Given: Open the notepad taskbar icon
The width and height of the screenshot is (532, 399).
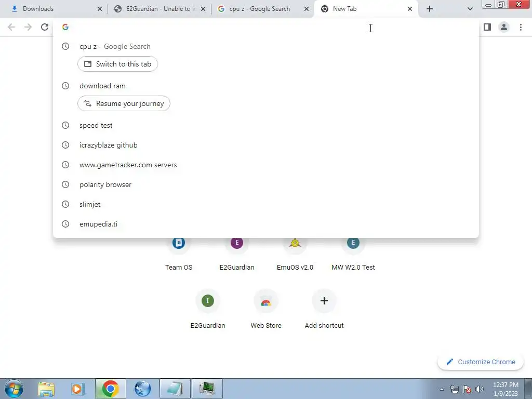Looking at the screenshot, I should (175, 389).
